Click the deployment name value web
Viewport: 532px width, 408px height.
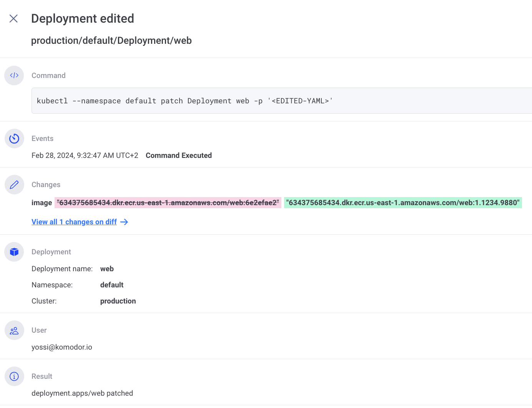[x=107, y=269]
